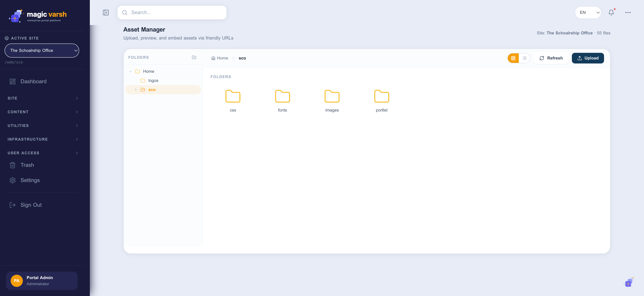The height and width of the screenshot is (296, 644).
Task: Expand the sco tree node chevron
Action: (135, 90)
